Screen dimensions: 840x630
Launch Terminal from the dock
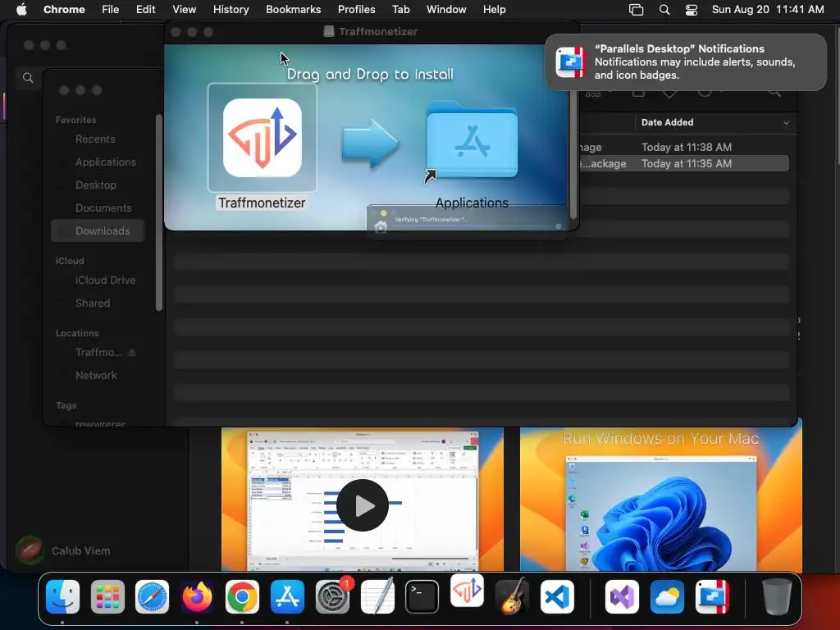[422, 596]
